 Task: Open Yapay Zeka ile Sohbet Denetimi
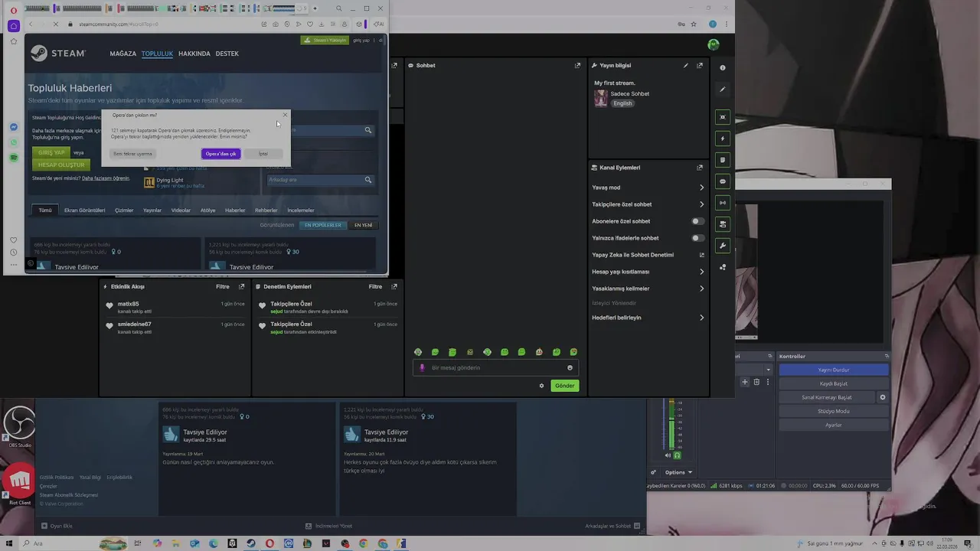(648, 255)
